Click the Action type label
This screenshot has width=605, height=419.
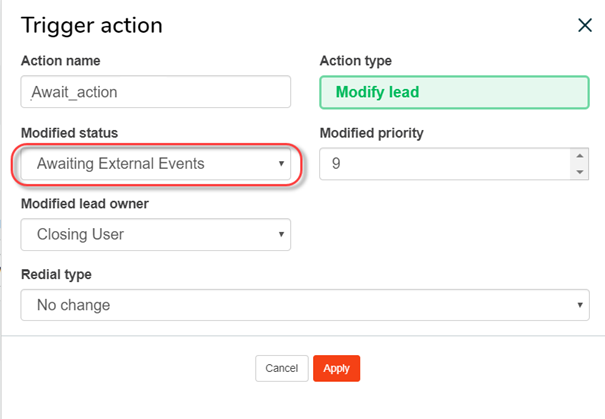(355, 61)
